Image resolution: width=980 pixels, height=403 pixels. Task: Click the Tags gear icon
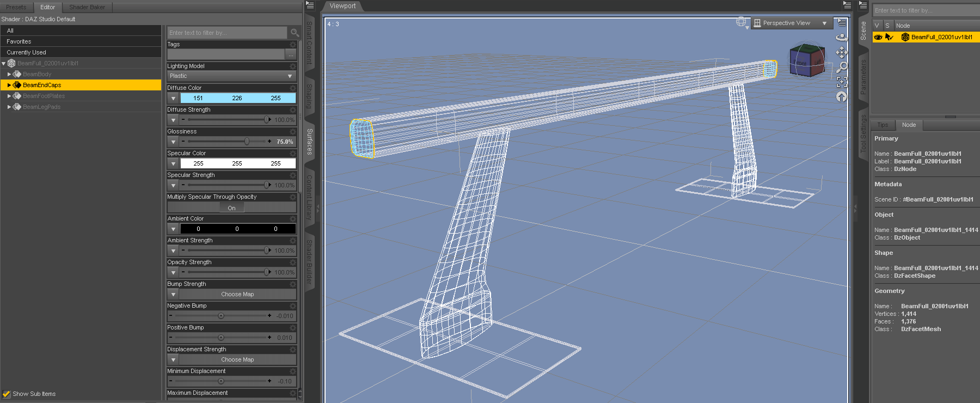pos(293,45)
